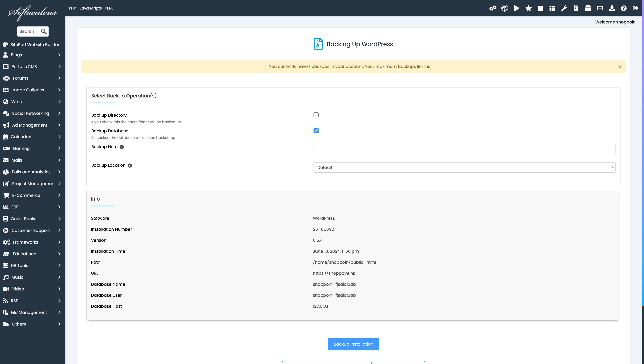Enable the Backup Directory checkbox
644x364 pixels.
click(316, 115)
